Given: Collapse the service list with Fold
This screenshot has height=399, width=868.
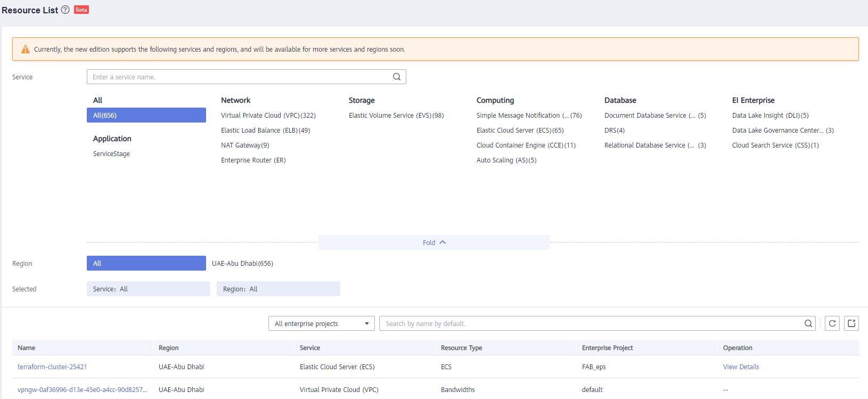Looking at the screenshot, I should [x=434, y=242].
